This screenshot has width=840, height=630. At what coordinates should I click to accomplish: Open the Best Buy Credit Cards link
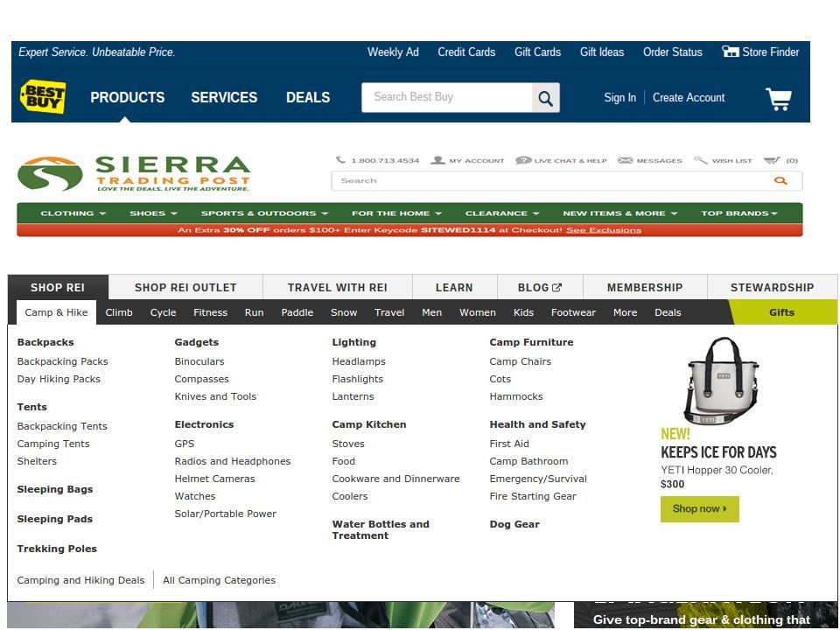466,52
